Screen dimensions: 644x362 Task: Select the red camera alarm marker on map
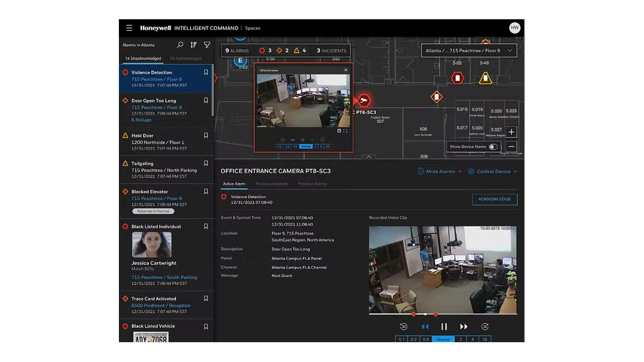(x=364, y=100)
